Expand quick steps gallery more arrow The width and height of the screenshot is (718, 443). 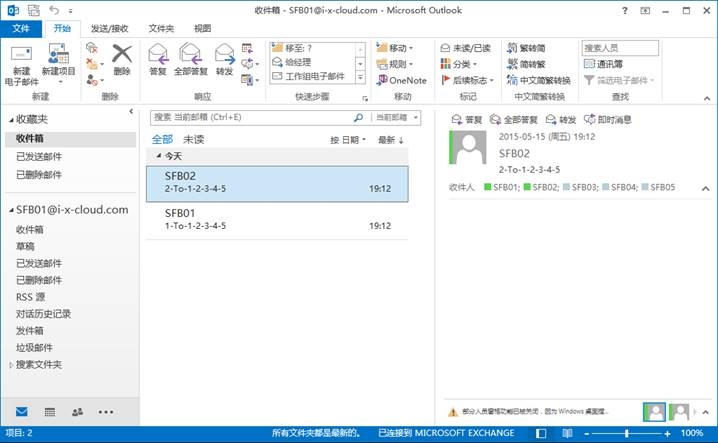click(x=360, y=77)
